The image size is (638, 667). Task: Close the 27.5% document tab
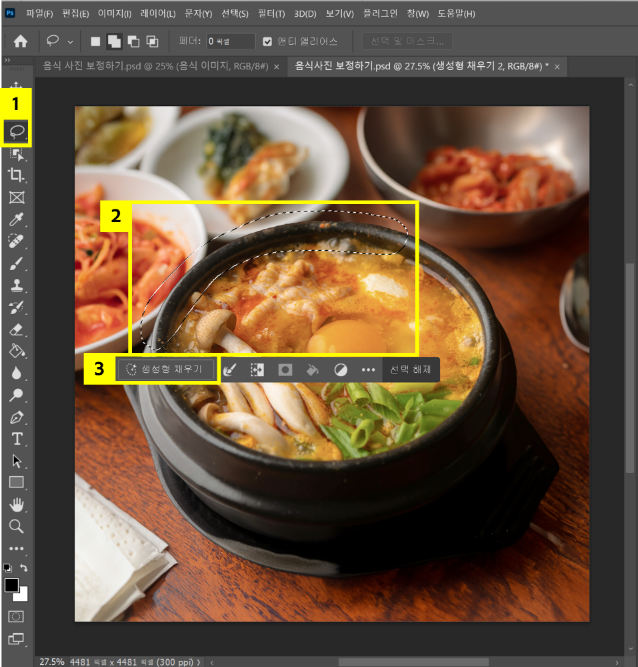coord(557,67)
